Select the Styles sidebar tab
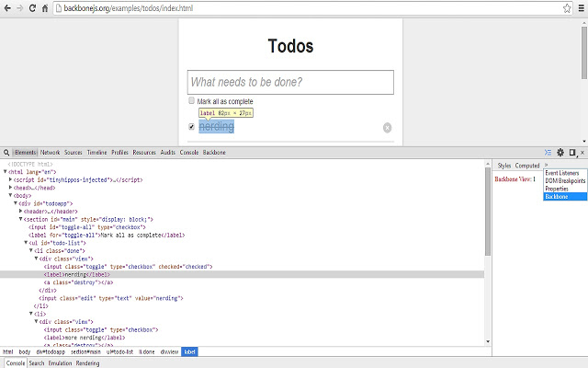This screenshot has height=368, width=588. pyautogui.click(x=504, y=166)
